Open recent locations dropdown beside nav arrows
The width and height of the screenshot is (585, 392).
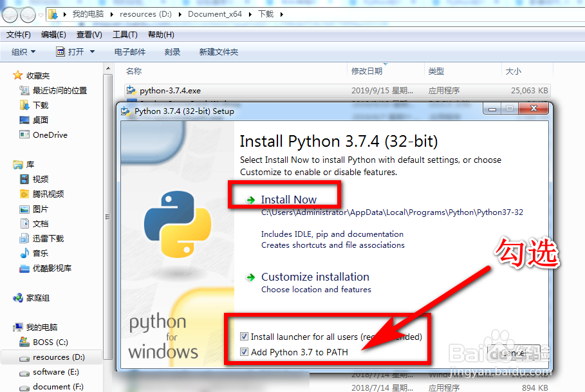click(41, 15)
